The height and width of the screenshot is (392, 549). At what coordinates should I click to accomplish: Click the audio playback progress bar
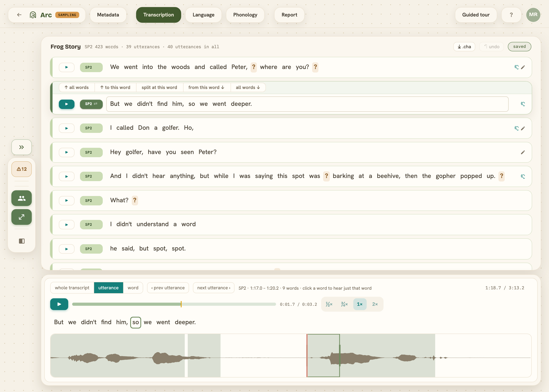point(174,304)
